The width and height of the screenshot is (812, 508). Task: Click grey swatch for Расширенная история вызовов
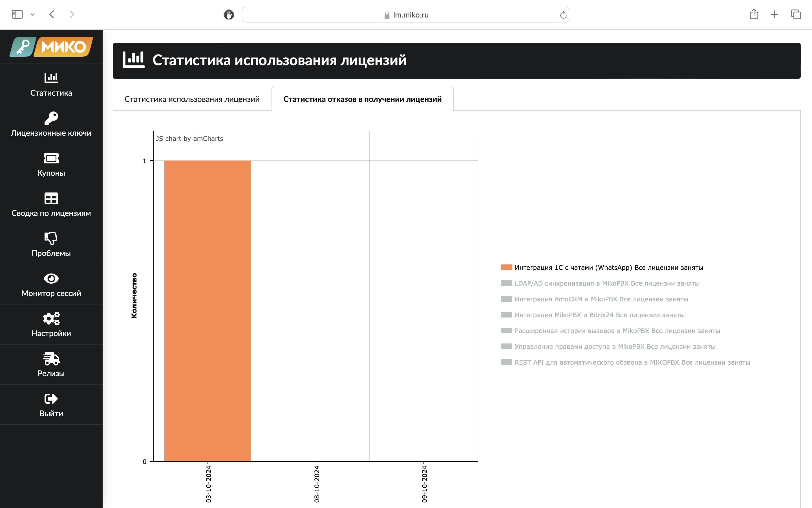506,330
